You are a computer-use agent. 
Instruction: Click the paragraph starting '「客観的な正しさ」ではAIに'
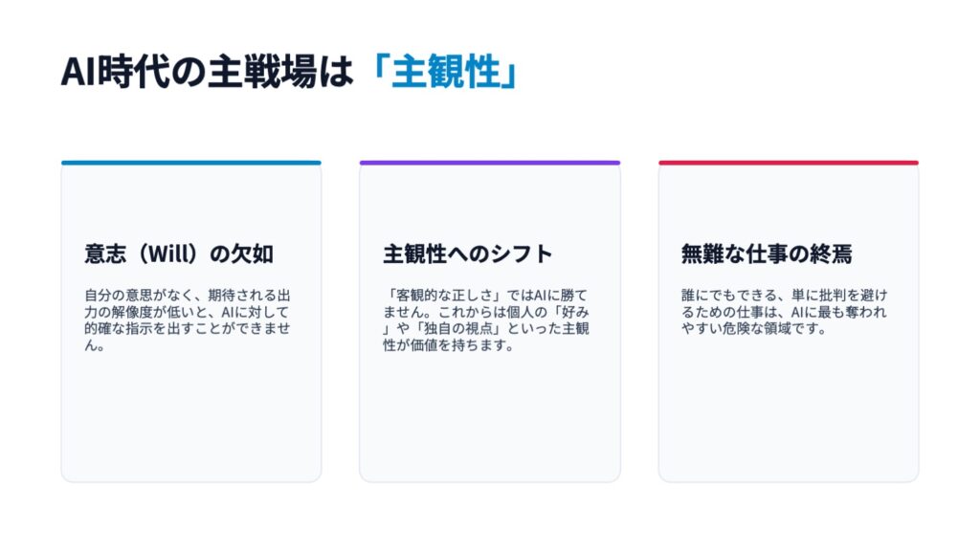(485, 320)
